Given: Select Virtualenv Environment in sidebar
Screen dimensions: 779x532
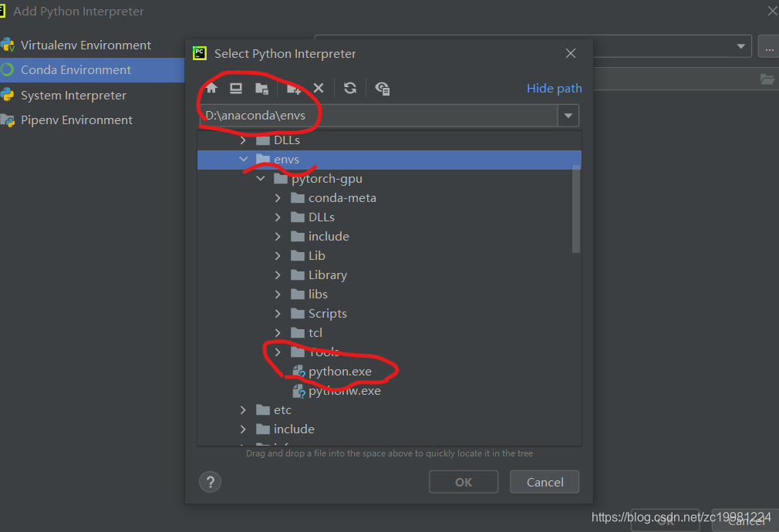Looking at the screenshot, I should (x=86, y=45).
